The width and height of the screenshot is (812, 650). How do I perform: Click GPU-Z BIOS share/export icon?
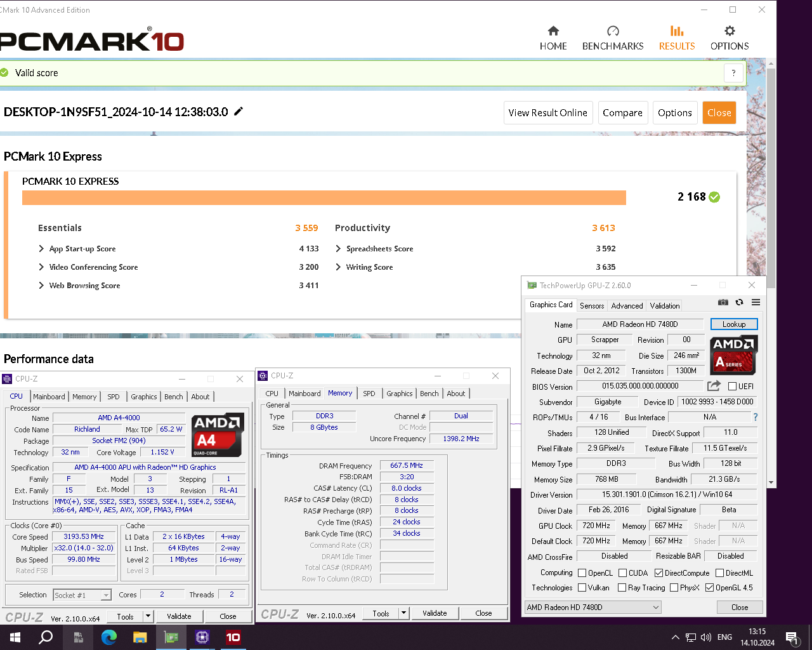click(714, 386)
